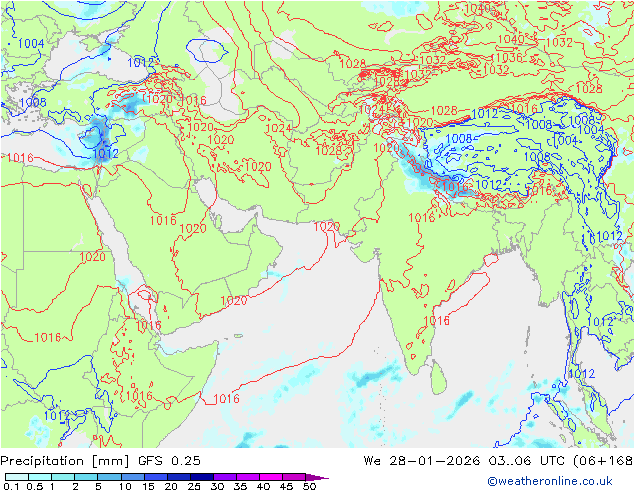Click the purple arrow tip ending the legend
This screenshot has height=490, width=634.
pyautogui.click(x=317, y=477)
